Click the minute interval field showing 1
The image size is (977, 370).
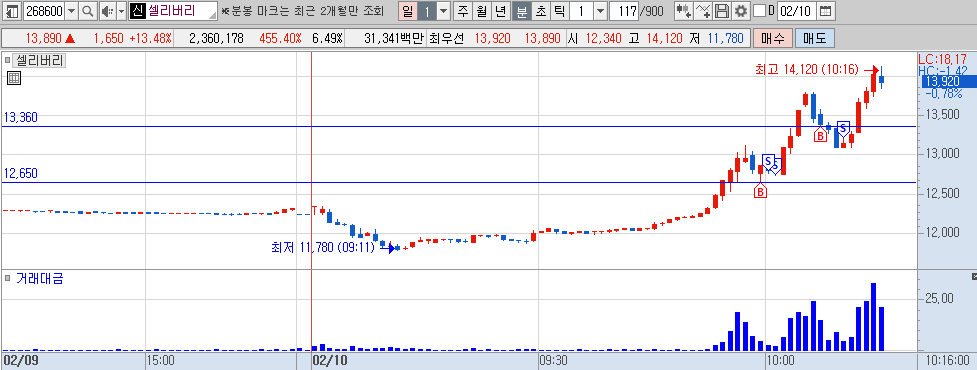pyautogui.click(x=581, y=11)
